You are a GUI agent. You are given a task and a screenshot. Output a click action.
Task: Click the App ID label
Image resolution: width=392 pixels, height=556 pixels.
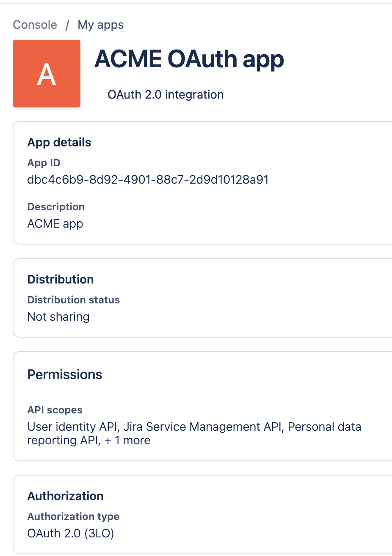point(44,163)
